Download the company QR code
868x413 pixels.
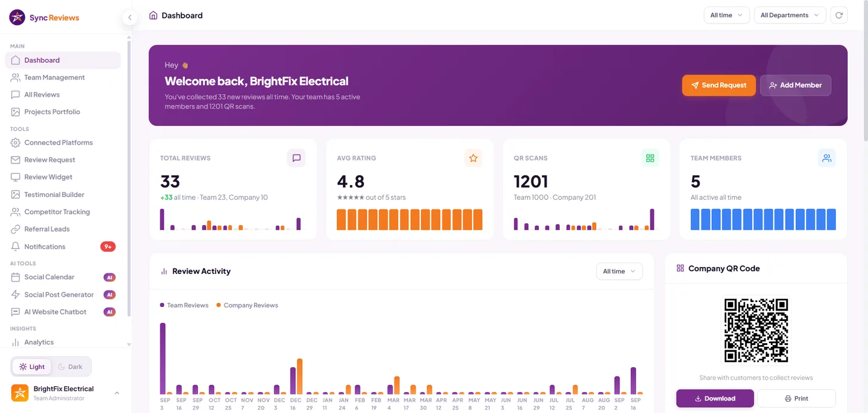coord(715,398)
